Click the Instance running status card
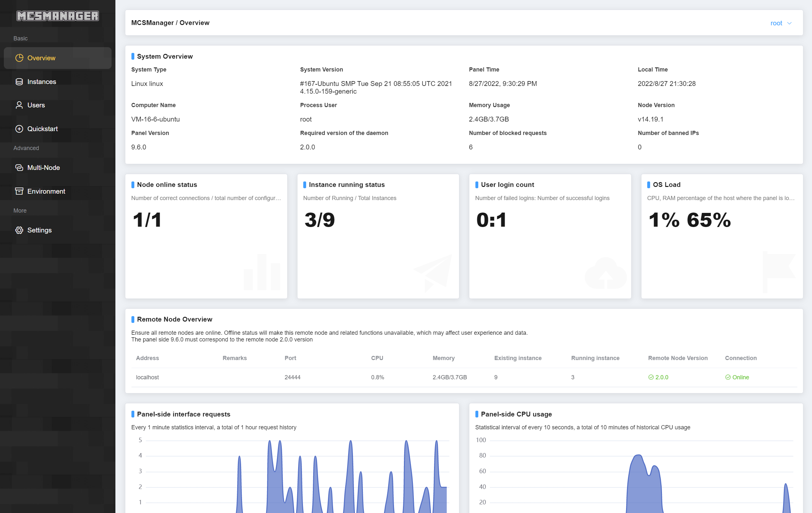 point(378,236)
